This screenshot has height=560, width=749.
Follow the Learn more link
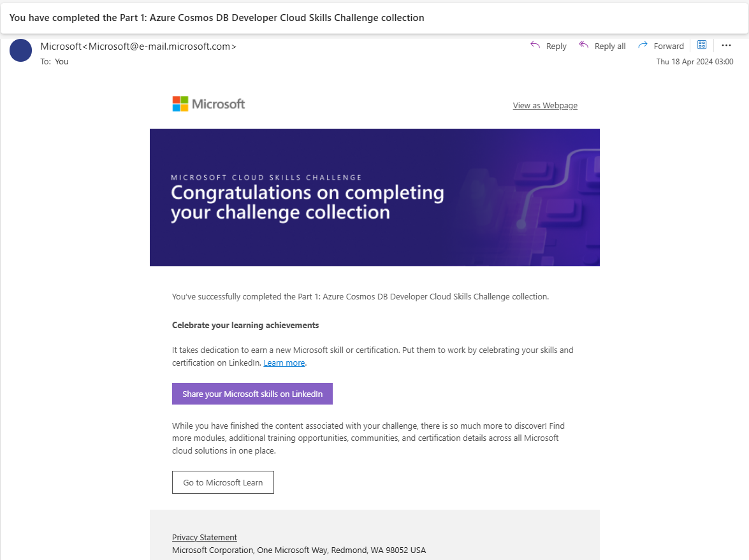[284, 363]
